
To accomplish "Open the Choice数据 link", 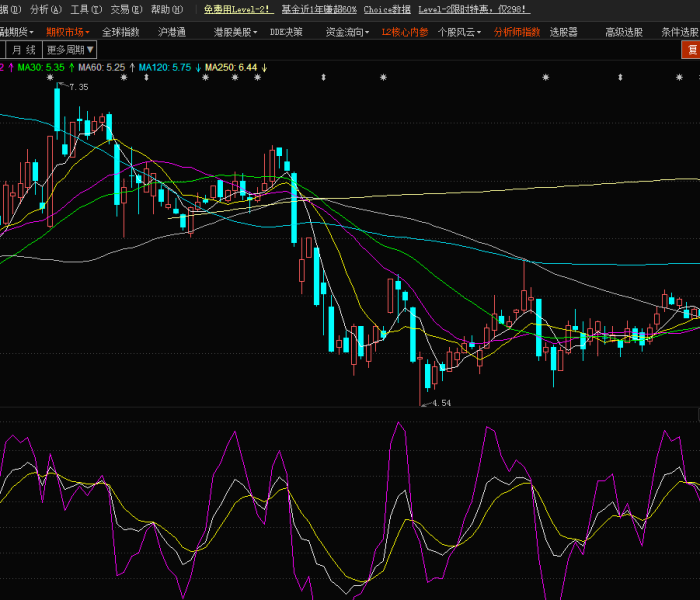I will 387,9.
